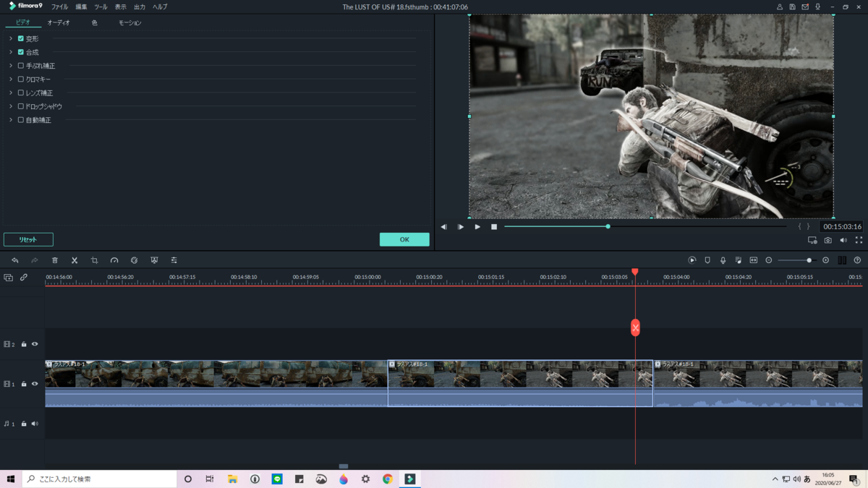Expand the 自動補正 section arrow
The width and height of the screenshot is (868, 488).
tap(11, 120)
